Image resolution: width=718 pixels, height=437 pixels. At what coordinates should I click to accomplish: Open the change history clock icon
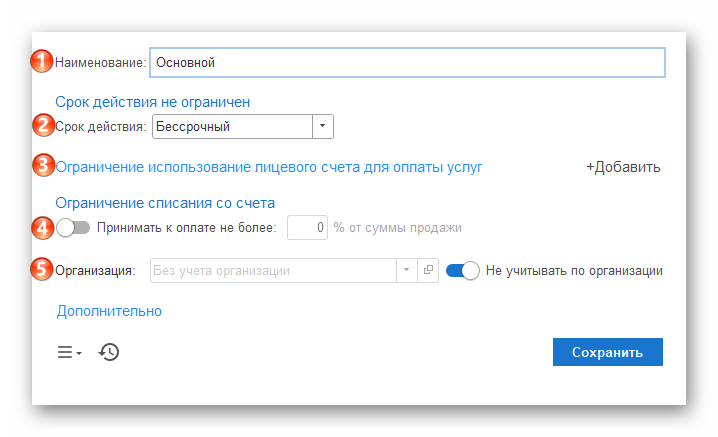109,352
